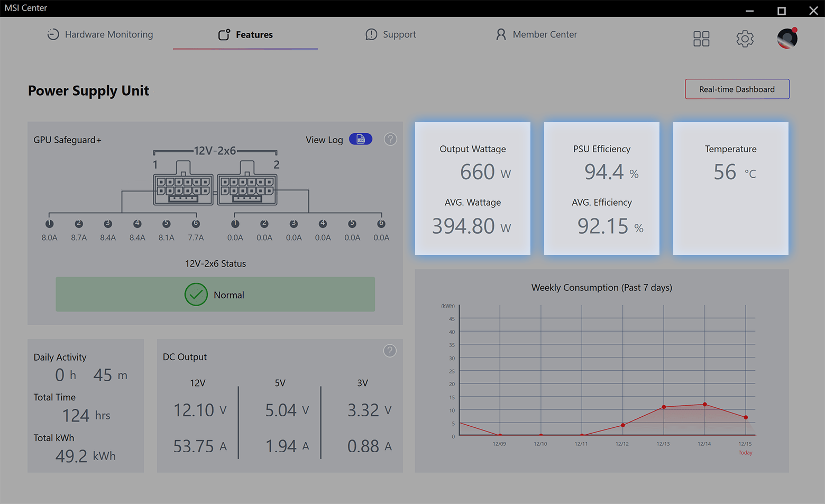Open the apps grid icon
Image resolution: width=825 pixels, height=504 pixels.
(x=701, y=39)
